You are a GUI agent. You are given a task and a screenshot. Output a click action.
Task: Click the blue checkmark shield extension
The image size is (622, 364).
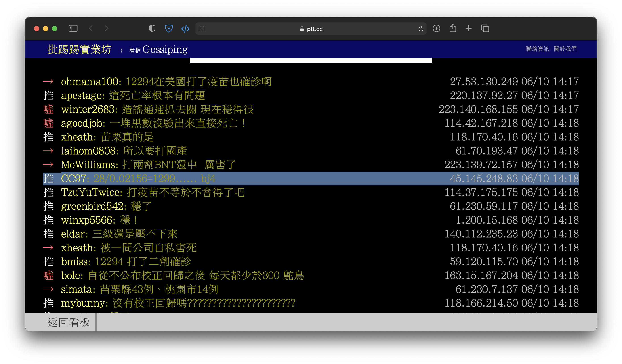(169, 29)
